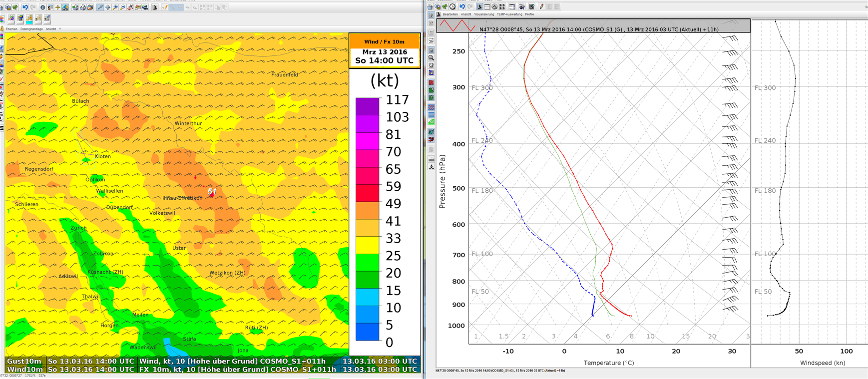Open the Visualisierung menu
The width and height of the screenshot is (868, 379).
click(x=484, y=14)
